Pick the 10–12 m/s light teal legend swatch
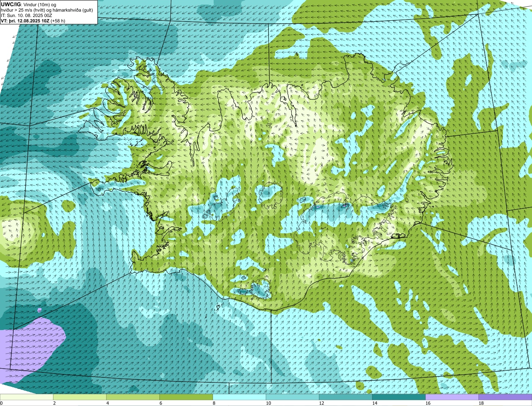This screenshot has width=532, height=406. (293, 397)
